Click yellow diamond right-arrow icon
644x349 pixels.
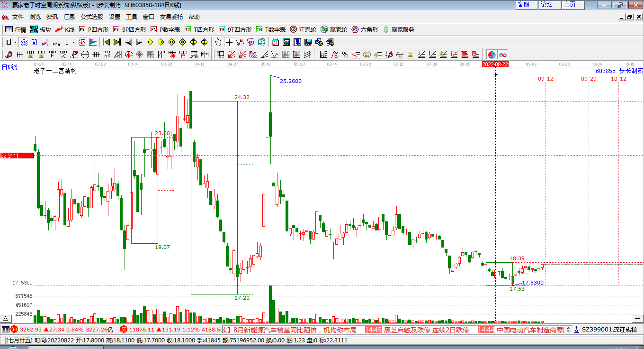[161, 42]
